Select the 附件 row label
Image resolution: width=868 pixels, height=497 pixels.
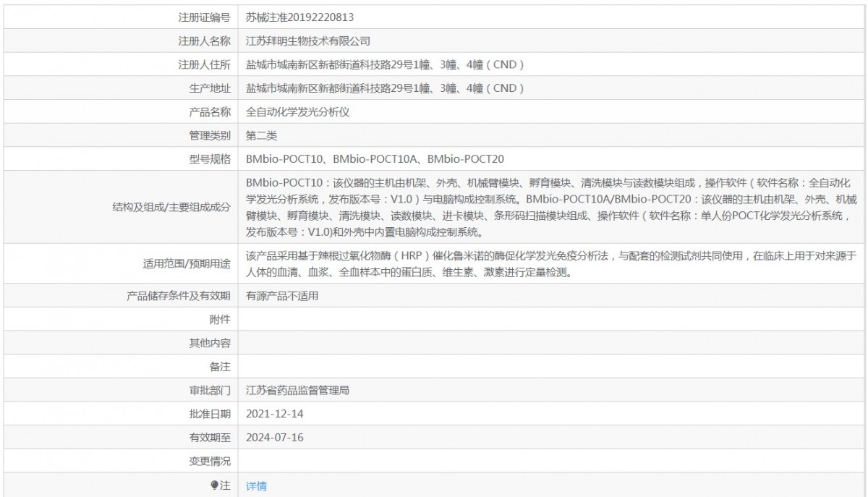(x=220, y=320)
